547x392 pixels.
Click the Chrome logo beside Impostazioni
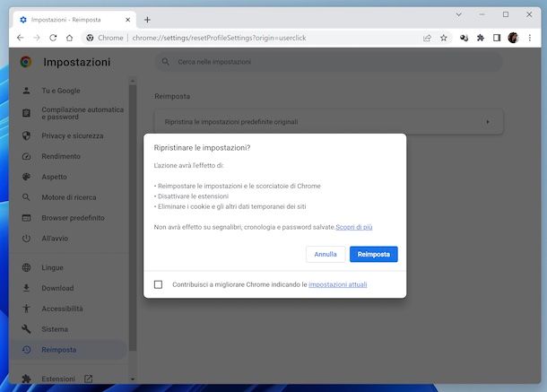26,62
